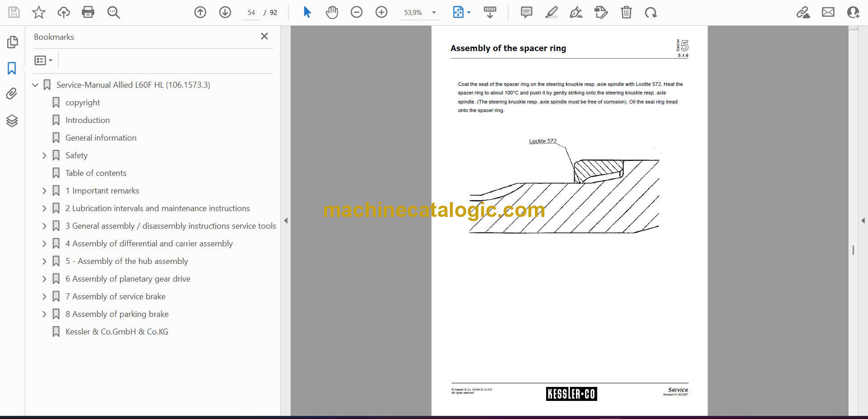868x419 pixels.
Task: Print the document
Action: [x=88, y=12]
